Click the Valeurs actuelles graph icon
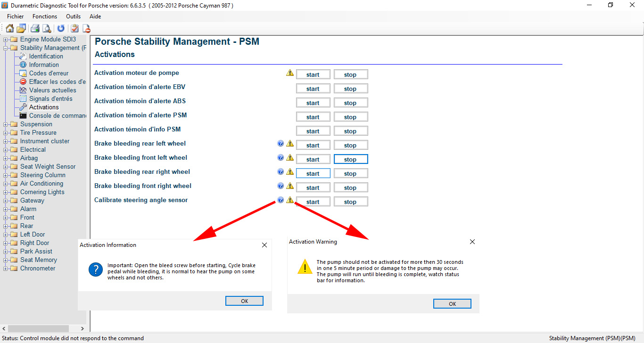The width and height of the screenshot is (644, 343). (23, 90)
